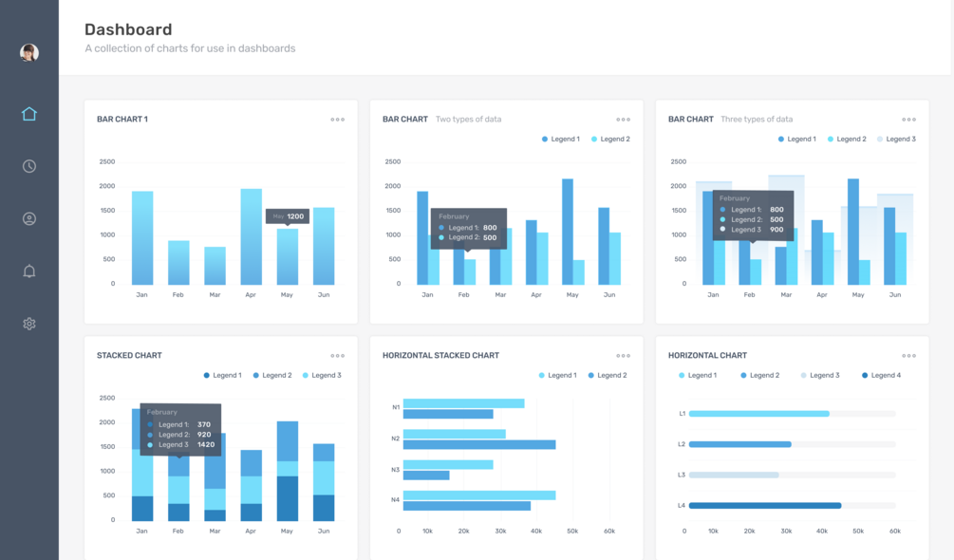Go to the Home icon in sidebar
Screen dimensions: 954x560
click(x=29, y=114)
